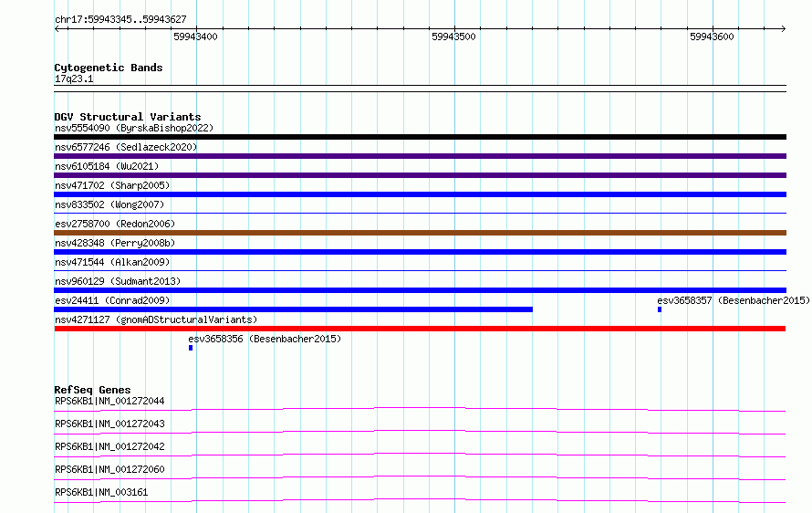Open the RPS6KB1|NM_001272044 transcript
The image size is (812, 513).
(109, 401)
